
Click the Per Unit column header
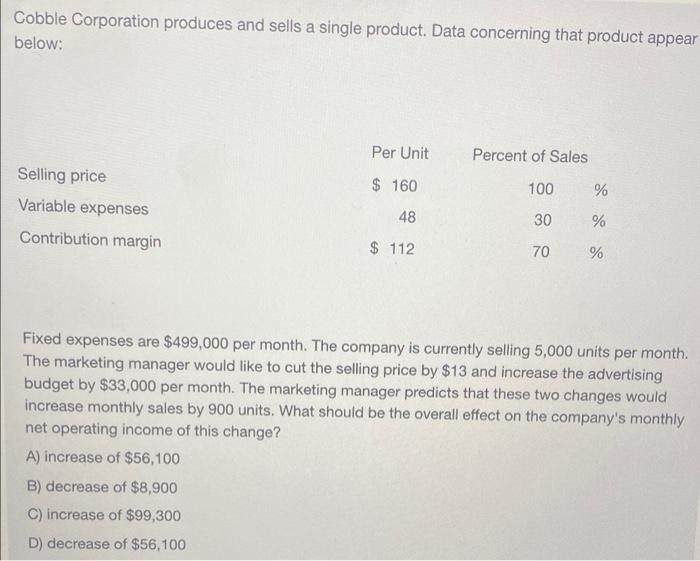400,153
